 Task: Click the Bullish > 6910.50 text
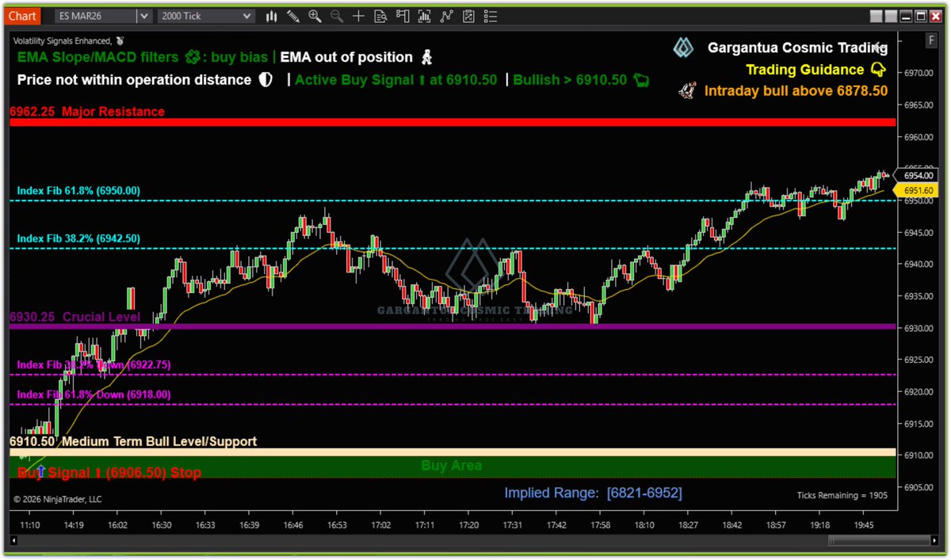[x=570, y=80]
